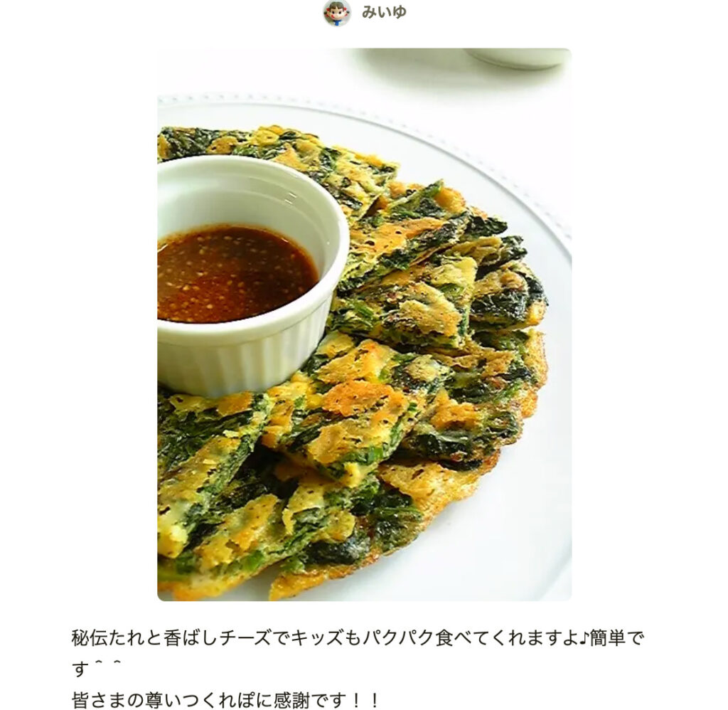This screenshot has width=728, height=710.
Task: Click the ♪ music note symbol in the text
Action: 584,637
